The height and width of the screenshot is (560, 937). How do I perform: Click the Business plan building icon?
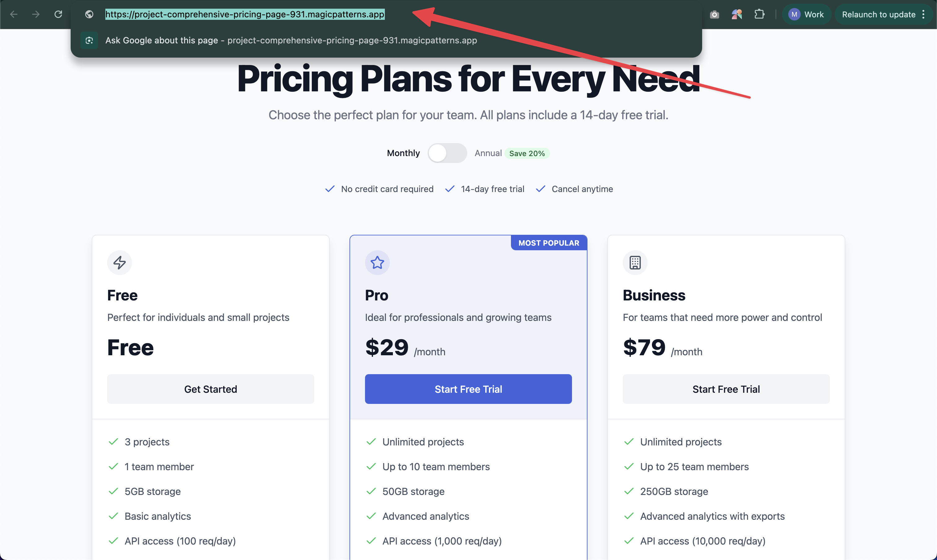pos(635,263)
